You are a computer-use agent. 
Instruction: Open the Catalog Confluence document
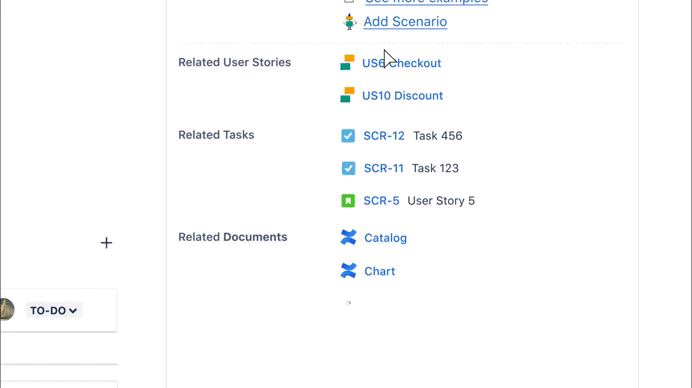tap(385, 238)
